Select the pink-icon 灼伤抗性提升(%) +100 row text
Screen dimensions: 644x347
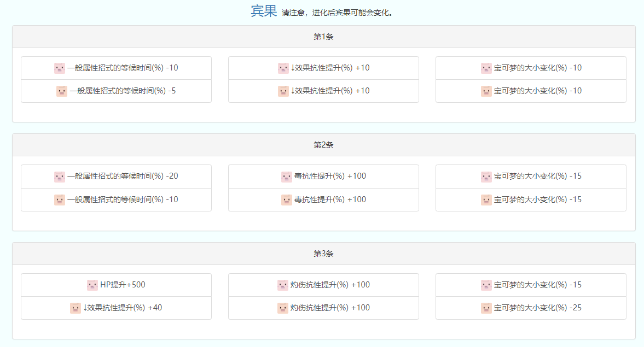coord(330,285)
